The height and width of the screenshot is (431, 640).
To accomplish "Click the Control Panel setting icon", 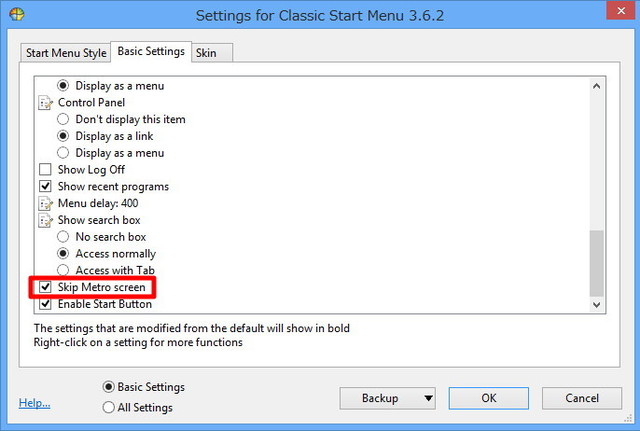I will point(45,102).
